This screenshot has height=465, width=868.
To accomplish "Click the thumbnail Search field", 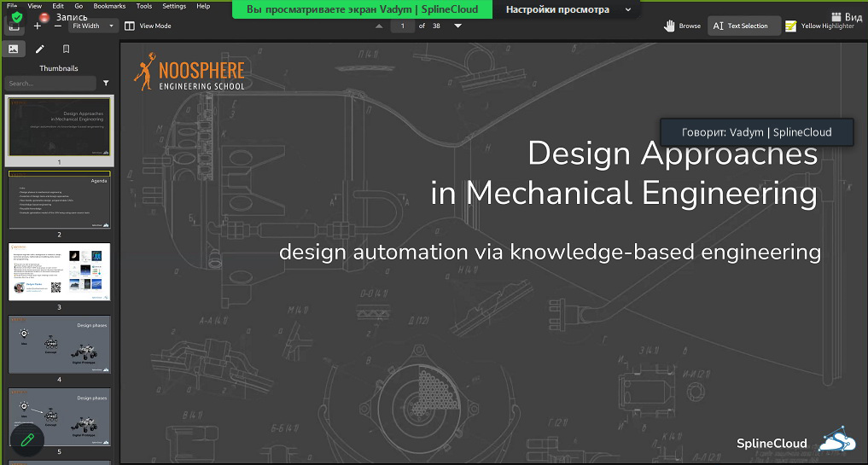I will [x=50, y=84].
